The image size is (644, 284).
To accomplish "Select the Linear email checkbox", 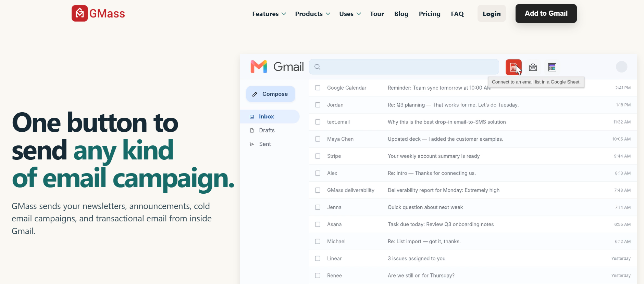I will [318, 259].
